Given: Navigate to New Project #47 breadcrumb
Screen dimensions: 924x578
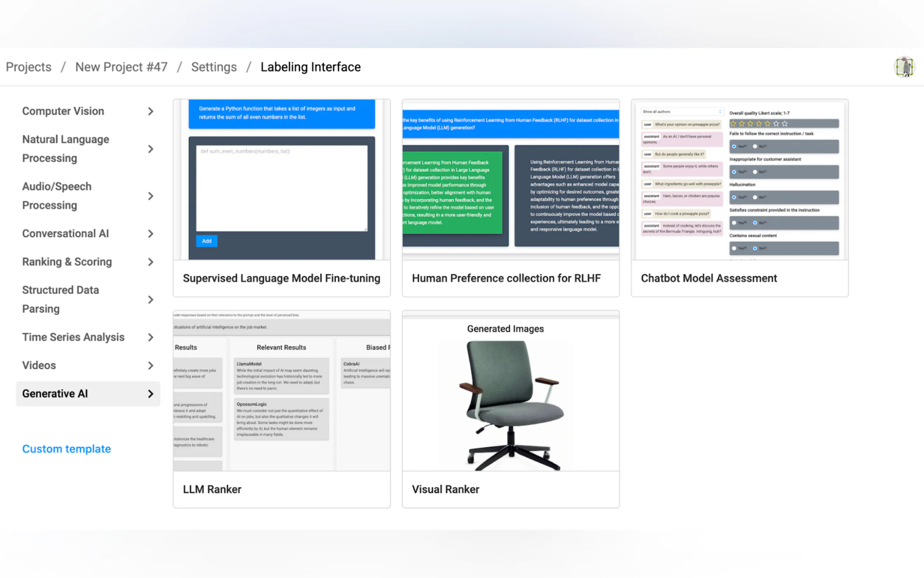Looking at the screenshot, I should point(121,67).
